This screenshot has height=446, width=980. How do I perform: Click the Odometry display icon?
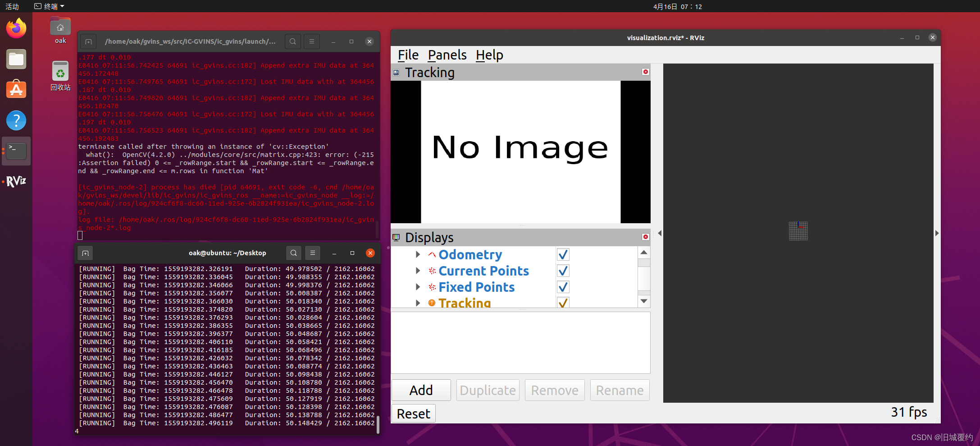pyautogui.click(x=432, y=255)
